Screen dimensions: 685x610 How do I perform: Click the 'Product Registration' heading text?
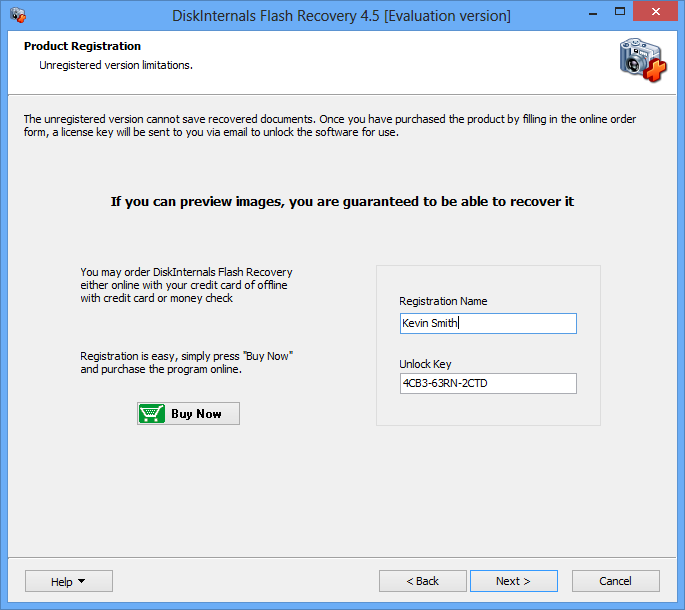82,46
